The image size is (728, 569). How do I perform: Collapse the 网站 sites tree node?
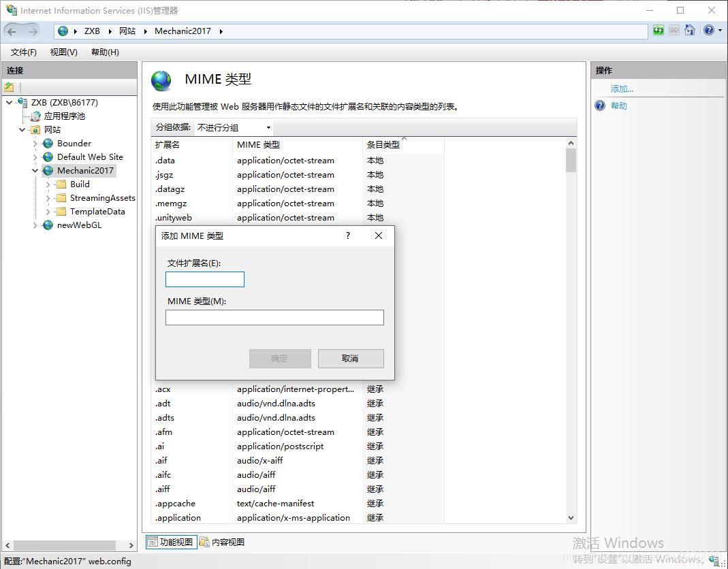(x=22, y=129)
